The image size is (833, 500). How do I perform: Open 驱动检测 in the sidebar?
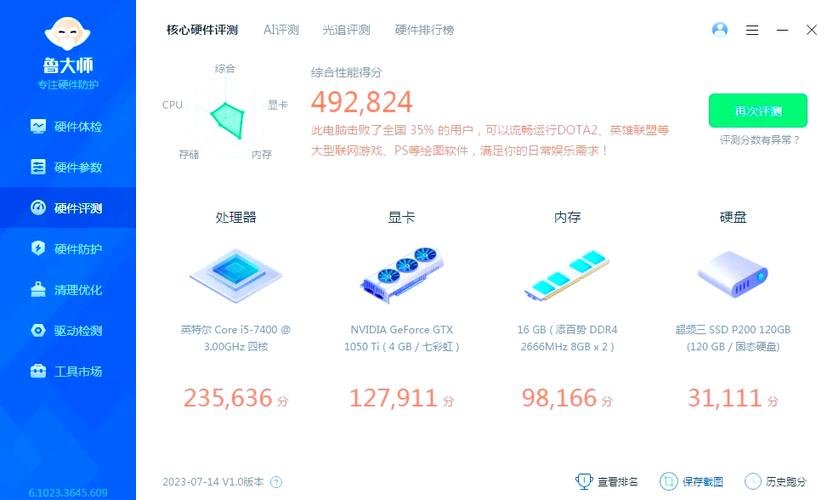click(67, 330)
